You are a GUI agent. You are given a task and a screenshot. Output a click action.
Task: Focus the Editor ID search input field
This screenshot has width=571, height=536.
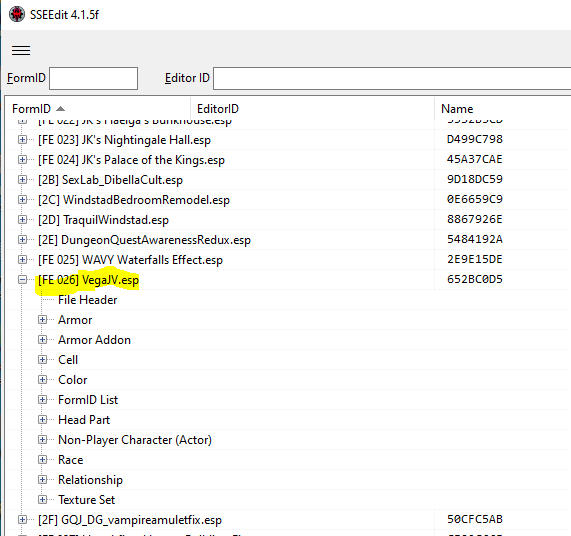click(x=392, y=78)
